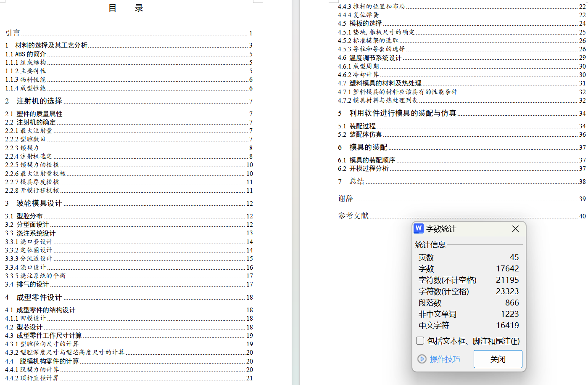Click contents entry 1.1.1 组成结构
Image resolution: width=588 pixels, height=385 pixels.
pos(129,62)
